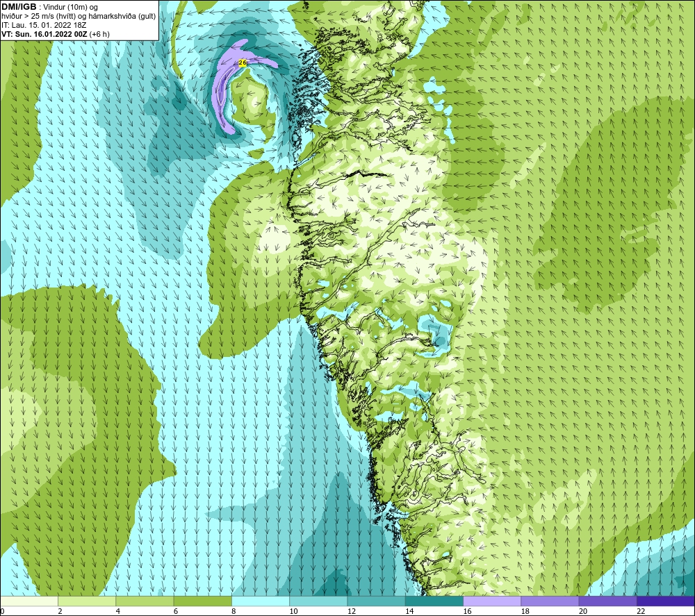This screenshot has height=616, width=695.
Task: Pick the 8–10 pale cyan legend swatch
Action: click(x=261, y=601)
